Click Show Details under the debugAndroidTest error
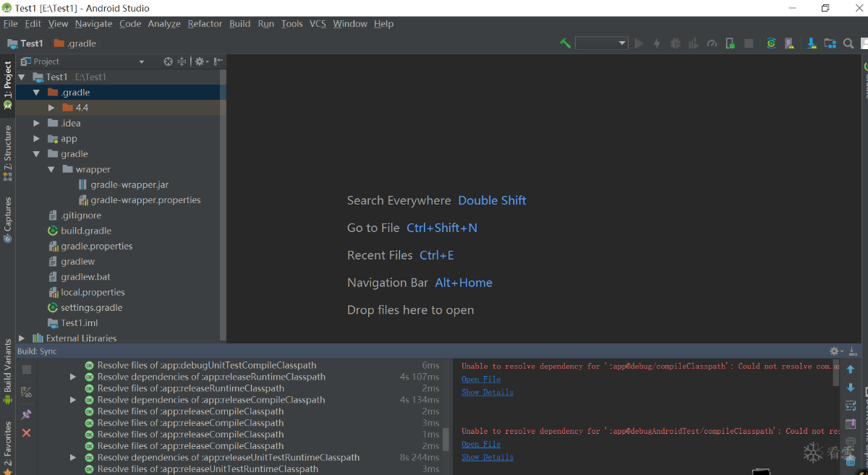 pos(488,457)
